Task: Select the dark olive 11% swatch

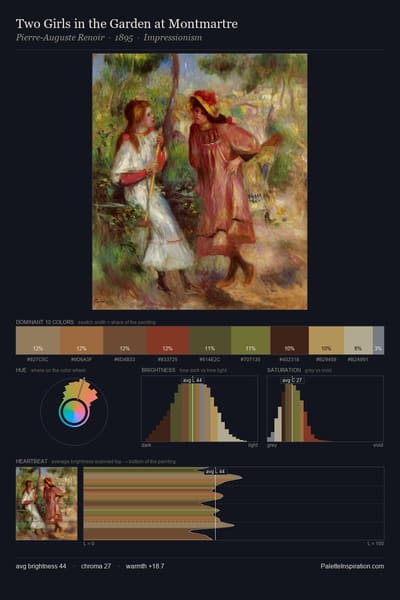Action: [210, 340]
